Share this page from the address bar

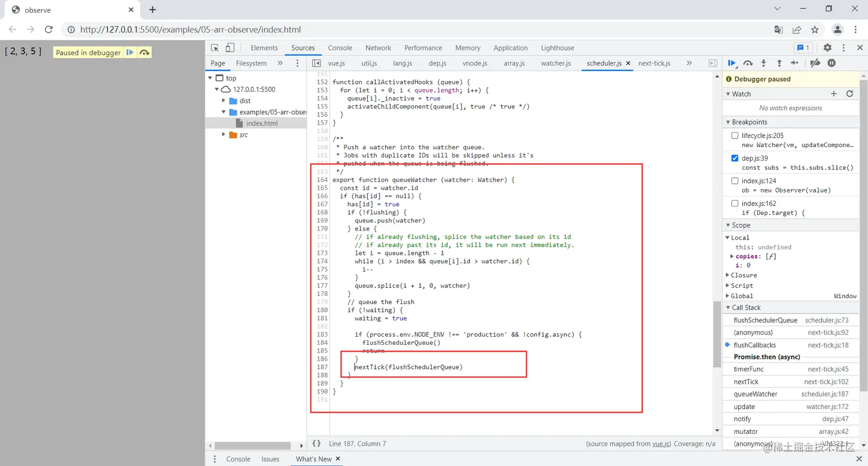coord(797,30)
